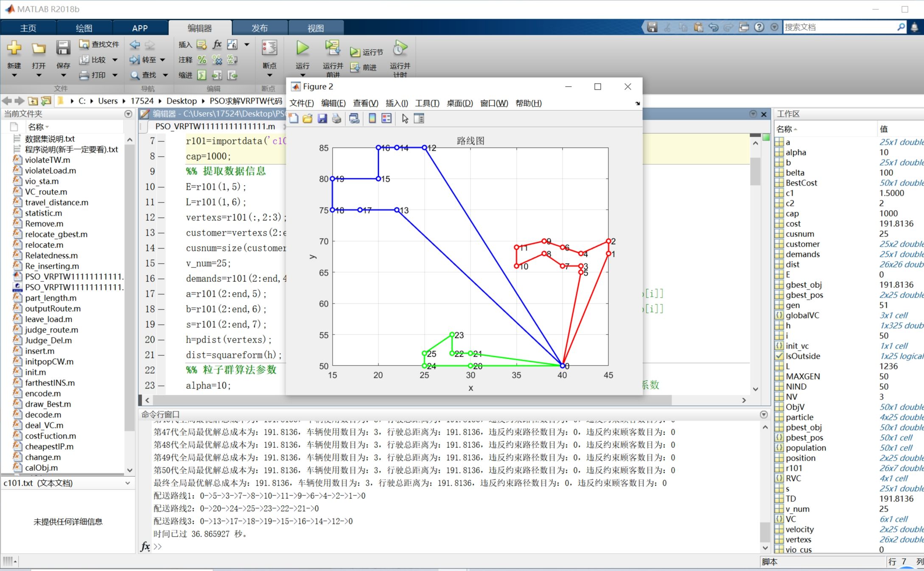The width and height of the screenshot is (924, 571).
Task: Insert colorbar from Figure 2 toolbar
Action: [372, 118]
